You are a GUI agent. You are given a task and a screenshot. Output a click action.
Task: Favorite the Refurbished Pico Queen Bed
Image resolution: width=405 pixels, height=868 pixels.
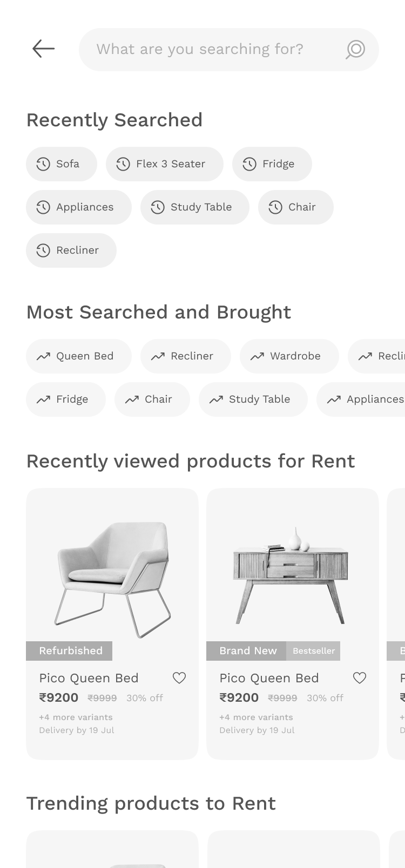[179, 678]
